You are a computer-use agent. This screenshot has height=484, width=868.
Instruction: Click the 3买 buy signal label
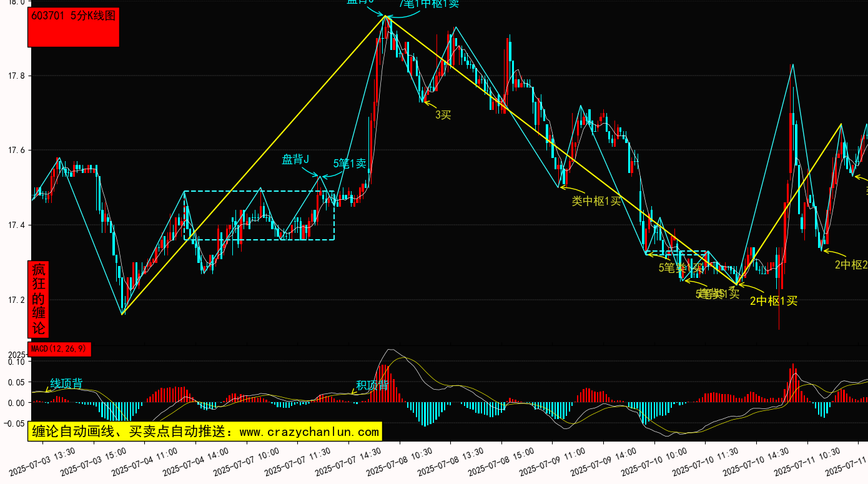pos(443,114)
